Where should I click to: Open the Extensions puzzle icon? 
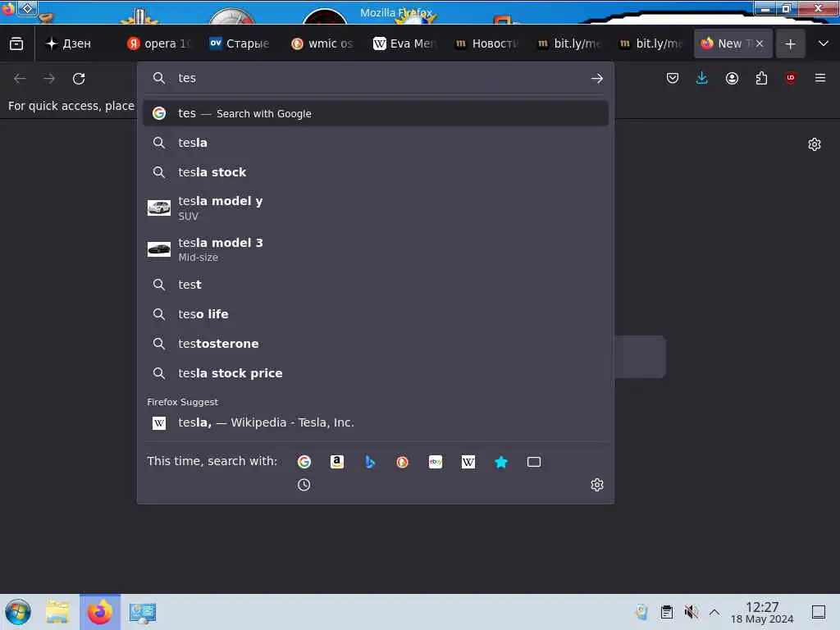[761, 78]
